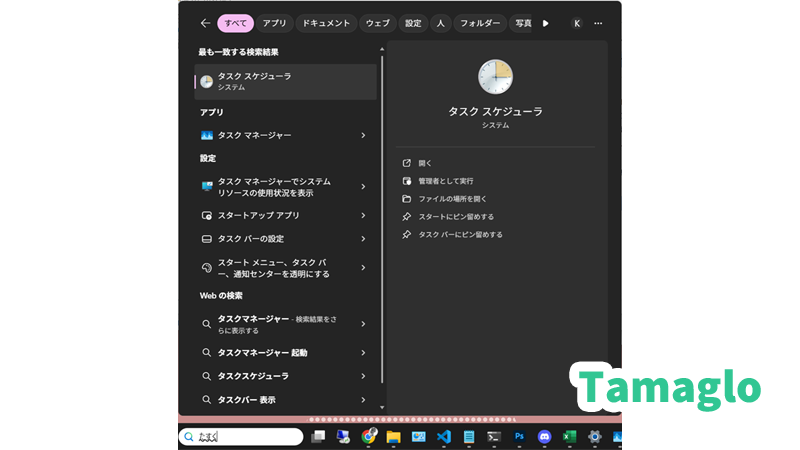Click the taskbar search input field
The height and width of the screenshot is (450, 800).
pos(241,437)
